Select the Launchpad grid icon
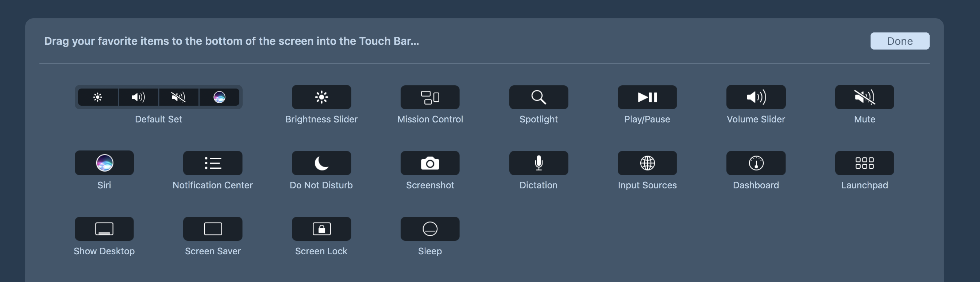Screen dimensions: 980x282 point(864,163)
